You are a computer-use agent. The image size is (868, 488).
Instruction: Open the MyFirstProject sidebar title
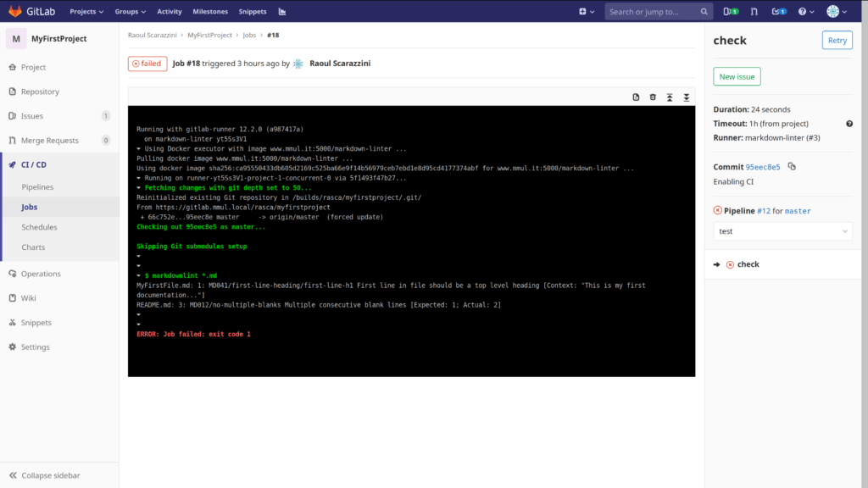pos(59,39)
